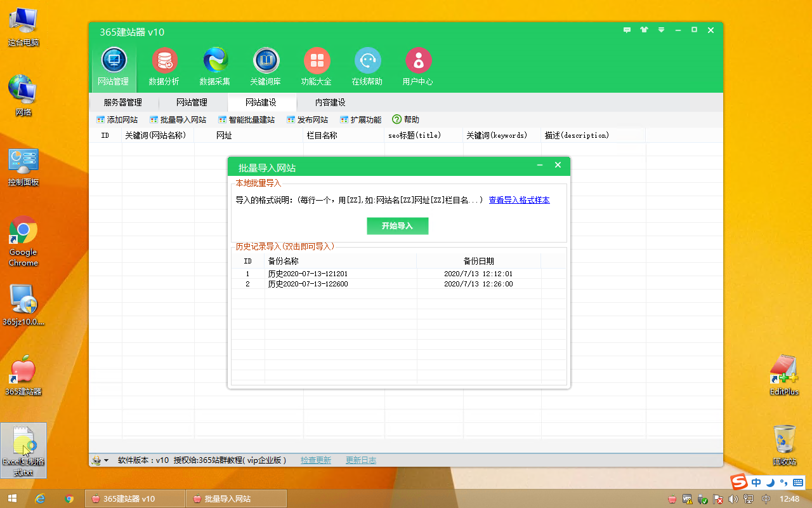Open the 数据分析 module
The height and width of the screenshot is (508, 812).
tap(164, 67)
